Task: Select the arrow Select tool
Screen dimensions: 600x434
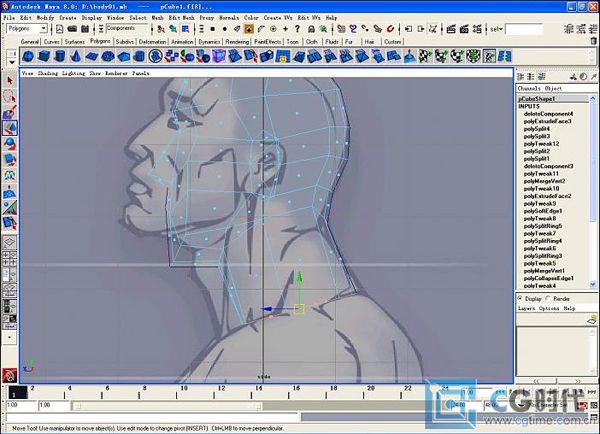Action: click(x=10, y=80)
